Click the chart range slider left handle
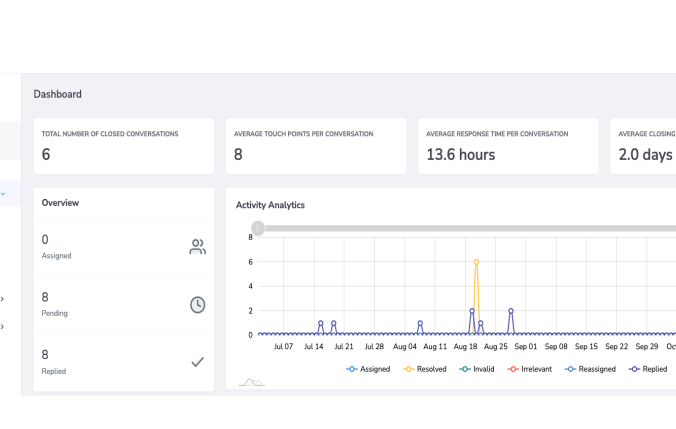 [x=258, y=228]
